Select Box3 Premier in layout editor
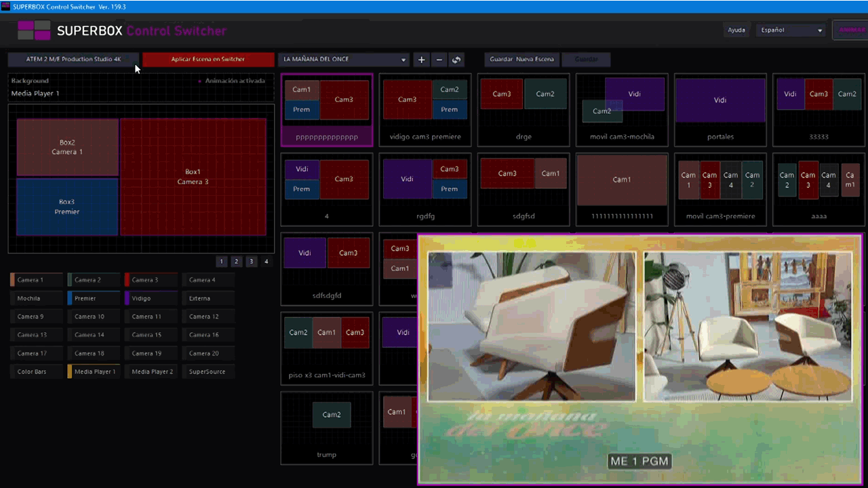This screenshot has height=488, width=868. (67, 207)
